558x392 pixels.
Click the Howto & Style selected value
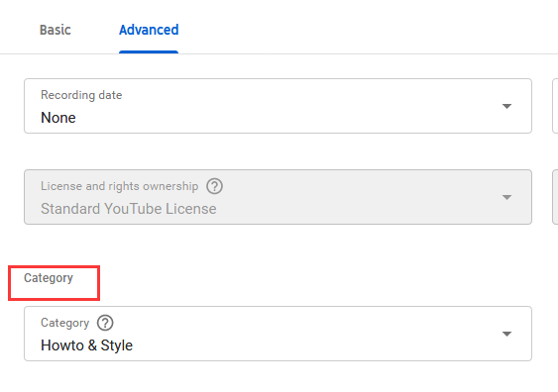pyautogui.click(x=87, y=345)
